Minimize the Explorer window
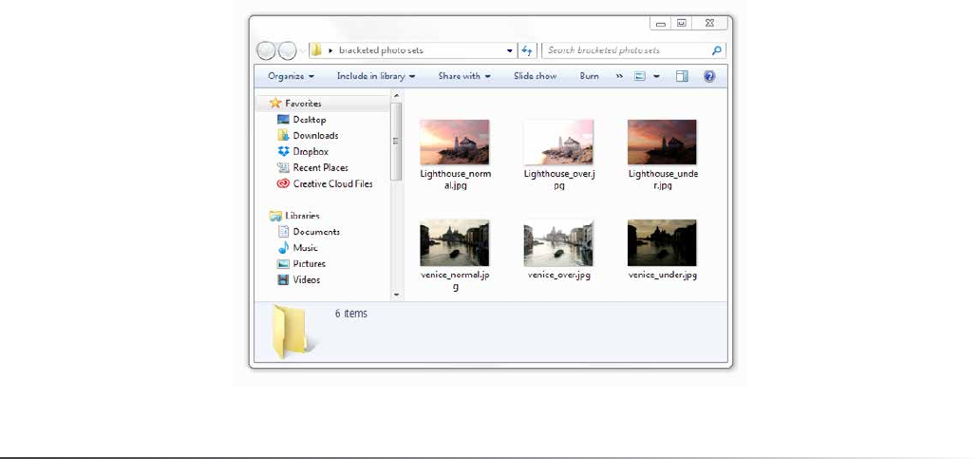This screenshot has width=980, height=459. (x=661, y=24)
